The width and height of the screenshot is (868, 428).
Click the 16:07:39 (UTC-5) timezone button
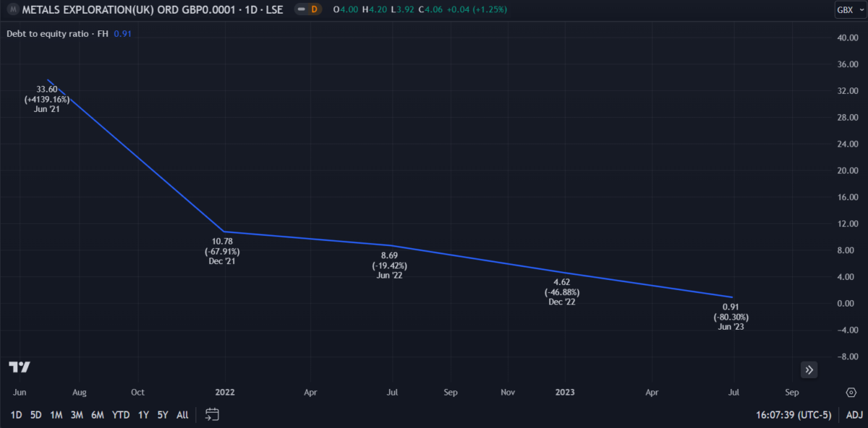(x=792, y=415)
